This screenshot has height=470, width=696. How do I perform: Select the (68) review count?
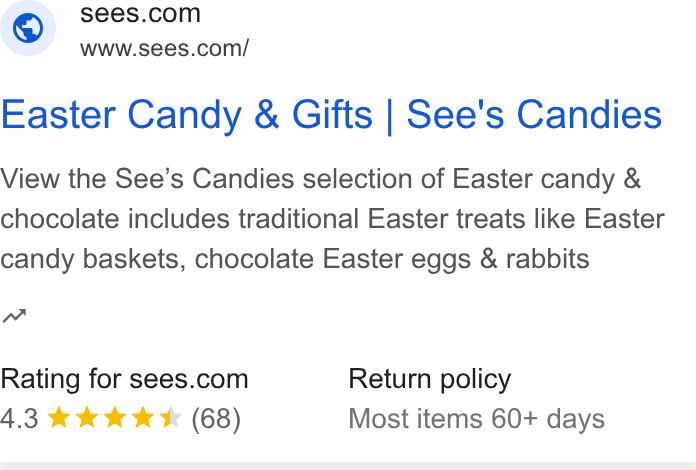click(x=216, y=419)
